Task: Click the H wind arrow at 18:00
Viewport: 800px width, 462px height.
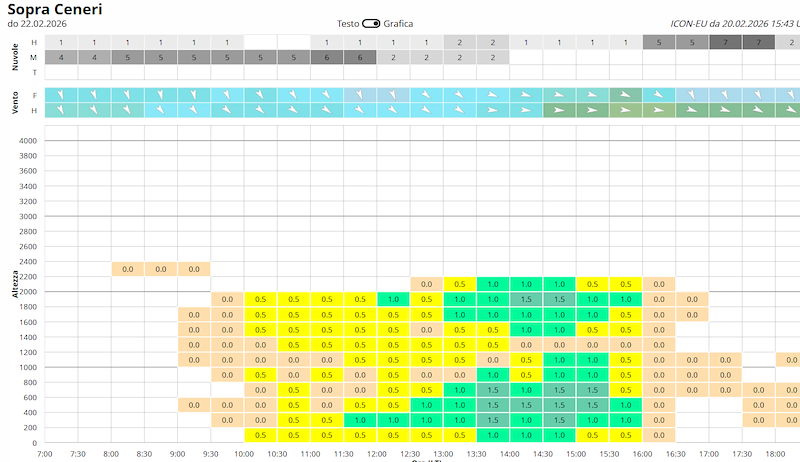Action: click(788, 110)
